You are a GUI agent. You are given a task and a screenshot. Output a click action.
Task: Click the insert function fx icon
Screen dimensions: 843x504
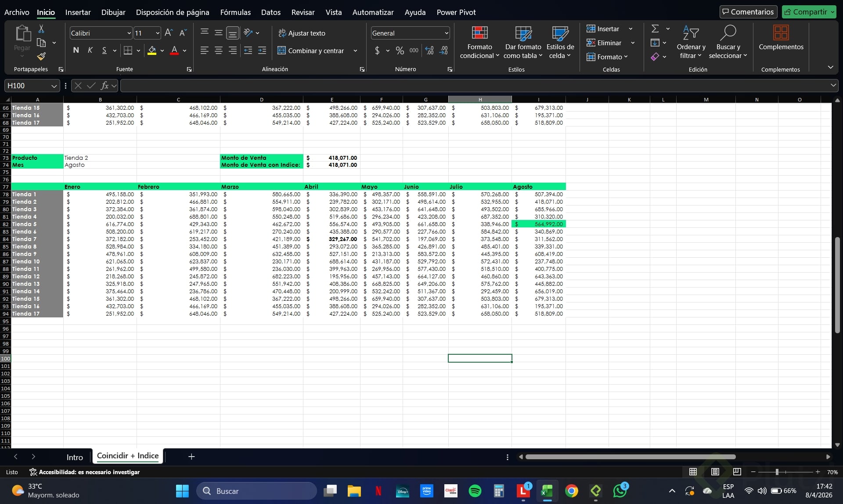click(104, 86)
